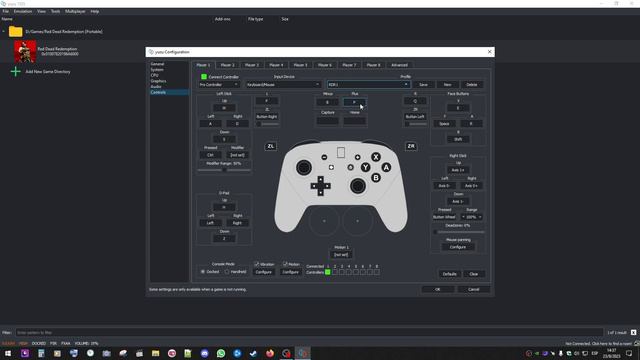Switch to the Player 5 tab
The width and height of the screenshot is (640, 360).
[x=300, y=65]
